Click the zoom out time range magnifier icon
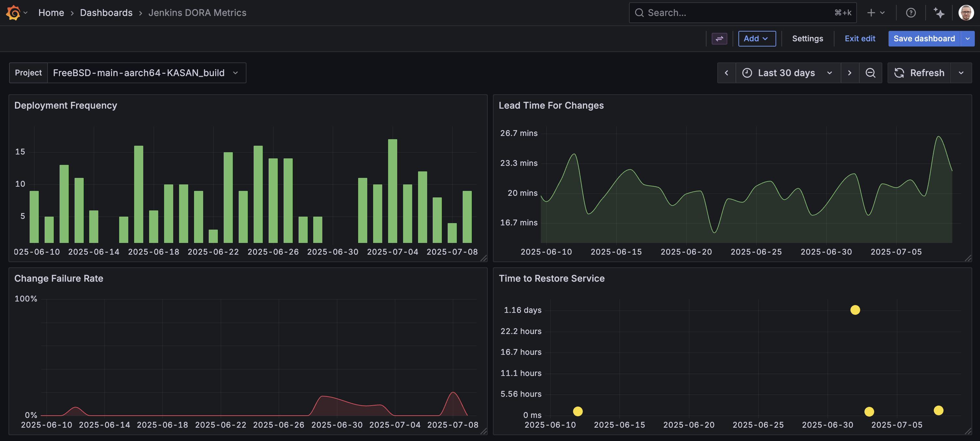The width and height of the screenshot is (980, 441). 870,73
